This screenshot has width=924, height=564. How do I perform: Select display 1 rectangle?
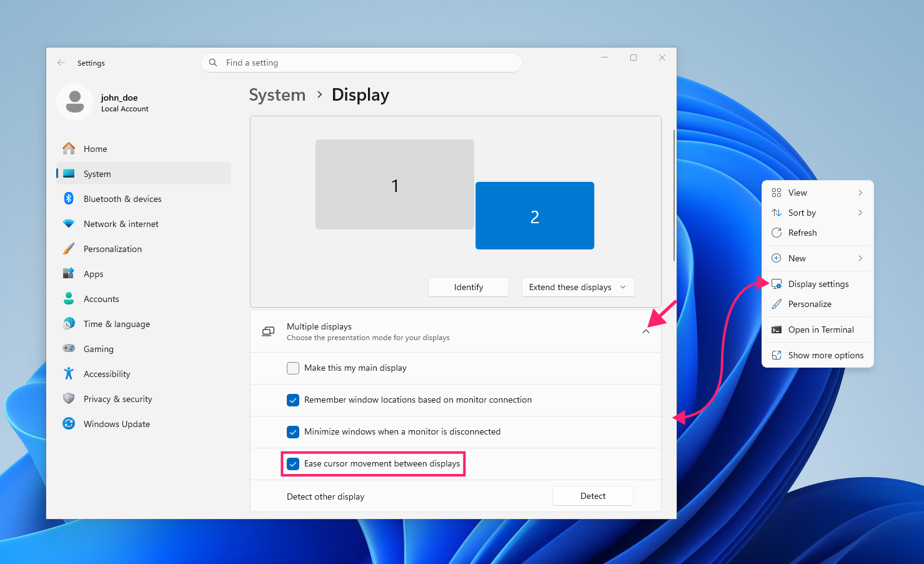[x=395, y=184]
